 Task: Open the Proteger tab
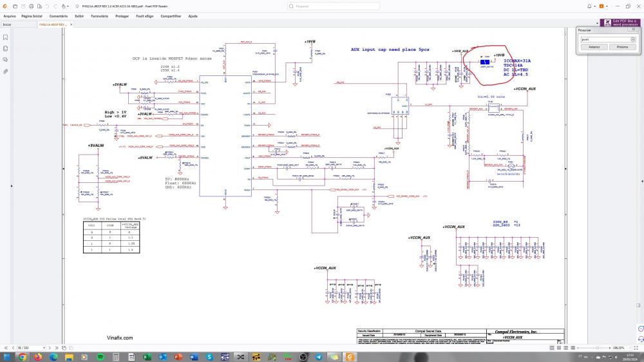click(x=122, y=16)
